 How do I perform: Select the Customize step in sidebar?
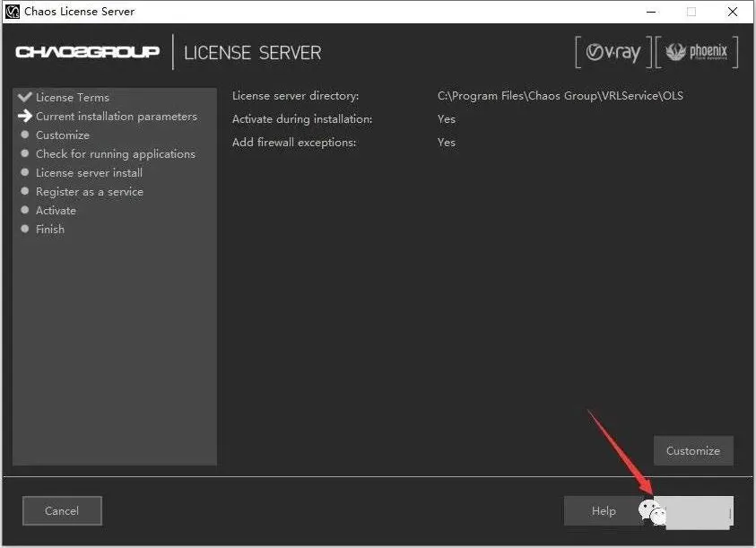pyautogui.click(x=63, y=135)
